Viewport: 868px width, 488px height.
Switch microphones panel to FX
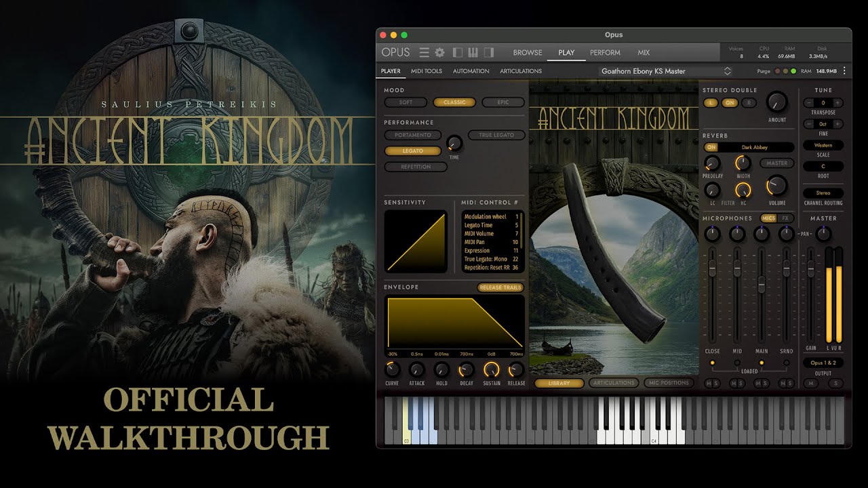coord(786,218)
